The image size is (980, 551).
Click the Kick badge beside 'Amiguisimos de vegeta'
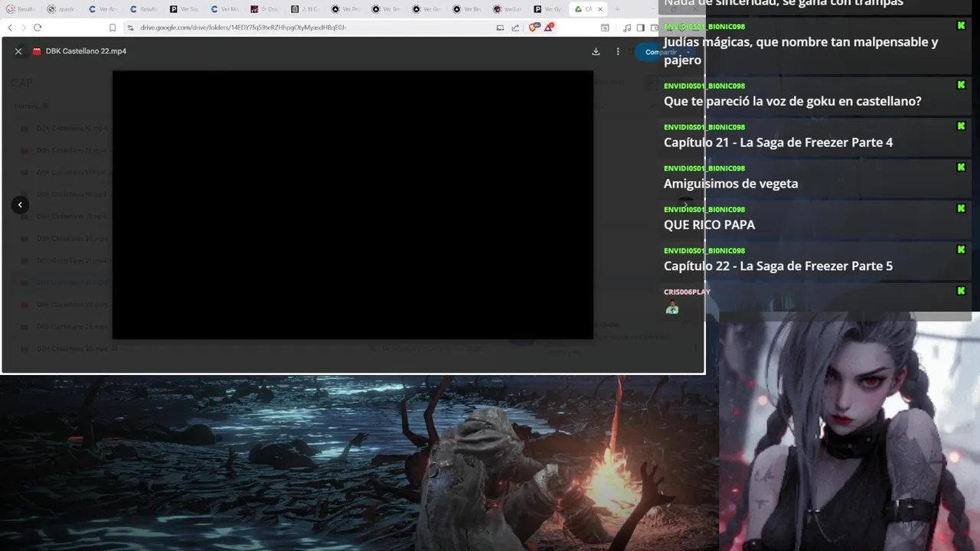pyautogui.click(x=961, y=167)
